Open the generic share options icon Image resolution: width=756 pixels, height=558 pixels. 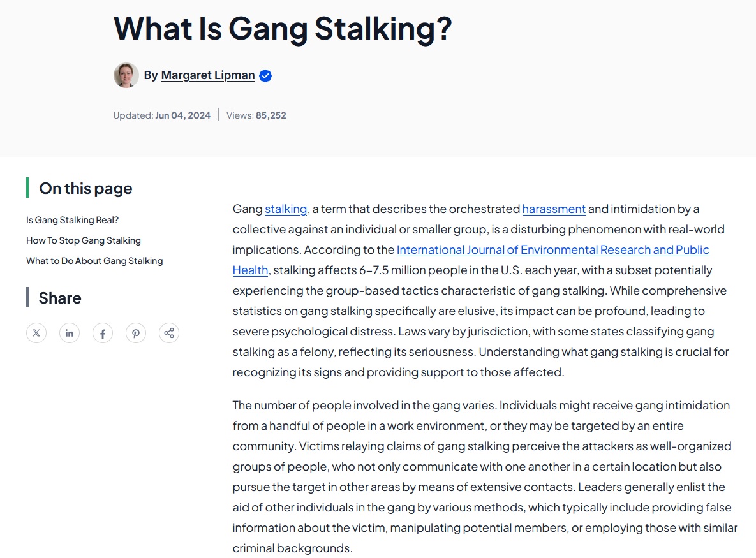[169, 333]
